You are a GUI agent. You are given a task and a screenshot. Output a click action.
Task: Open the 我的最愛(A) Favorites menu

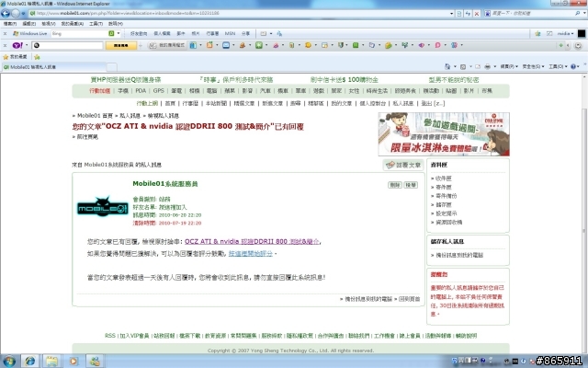click(x=72, y=24)
